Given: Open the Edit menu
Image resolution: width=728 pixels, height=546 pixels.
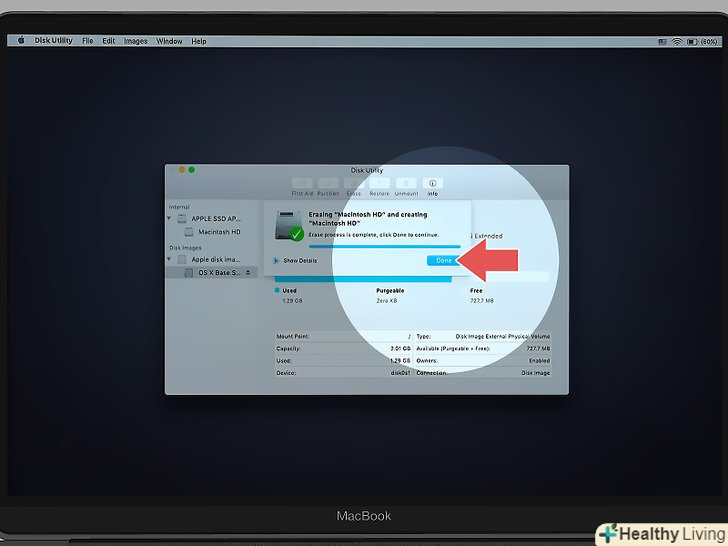Looking at the screenshot, I should [109, 41].
